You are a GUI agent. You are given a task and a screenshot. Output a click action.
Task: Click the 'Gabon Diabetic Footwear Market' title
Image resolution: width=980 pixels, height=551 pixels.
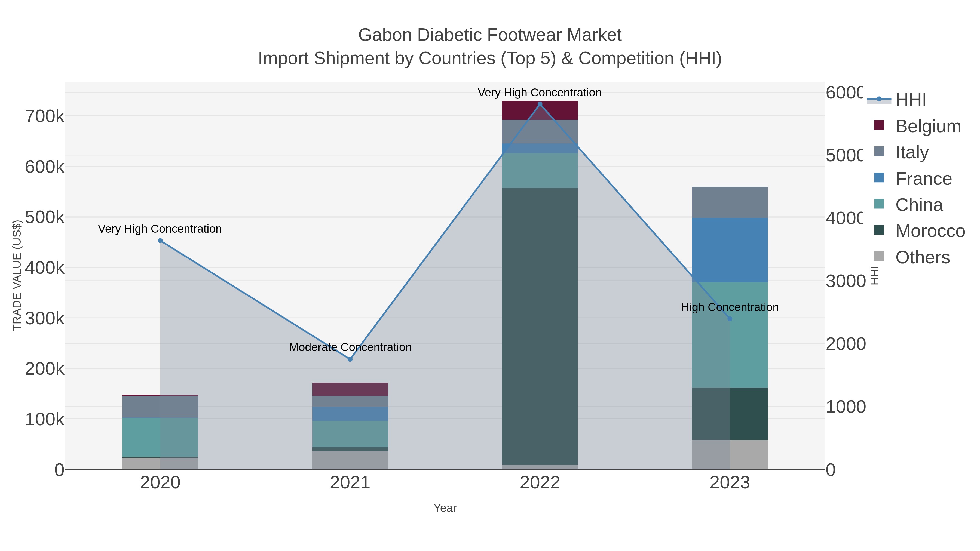tap(490, 35)
